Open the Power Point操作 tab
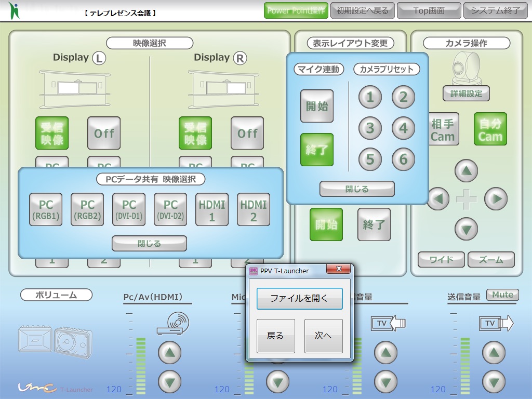Screen dimensions: 532x399 tap(296, 10)
